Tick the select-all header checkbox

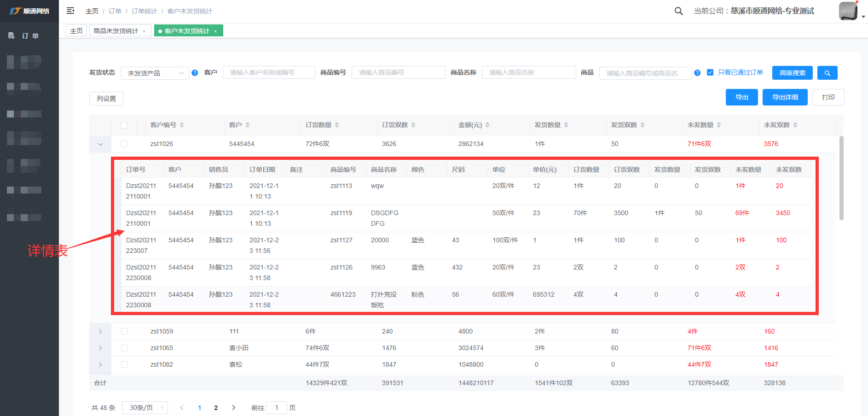124,125
